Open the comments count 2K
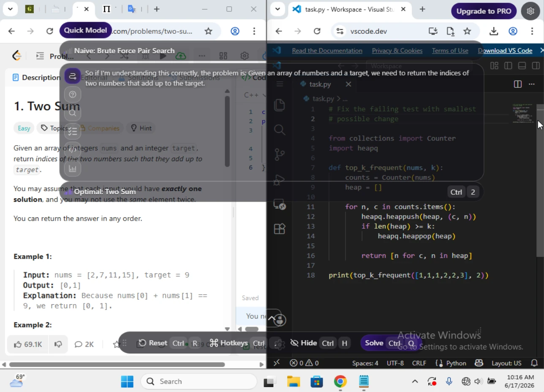This screenshot has height=392, width=544. [x=84, y=344]
